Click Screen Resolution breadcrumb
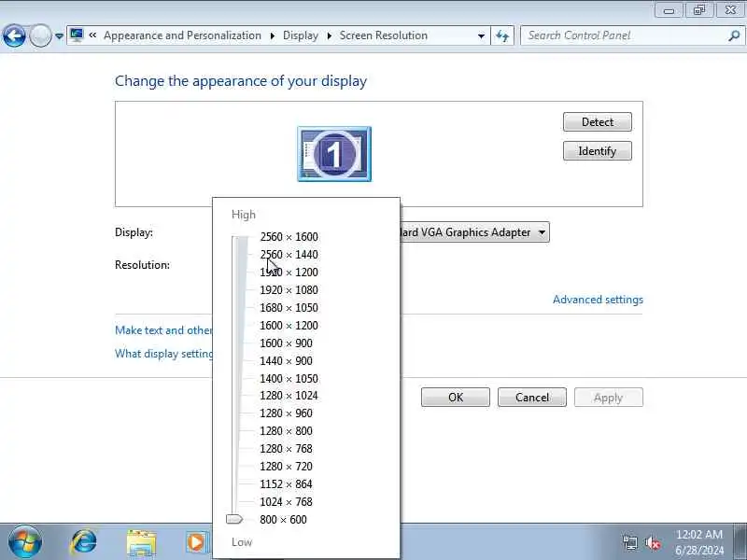The image size is (747, 560). click(x=384, y=35)
